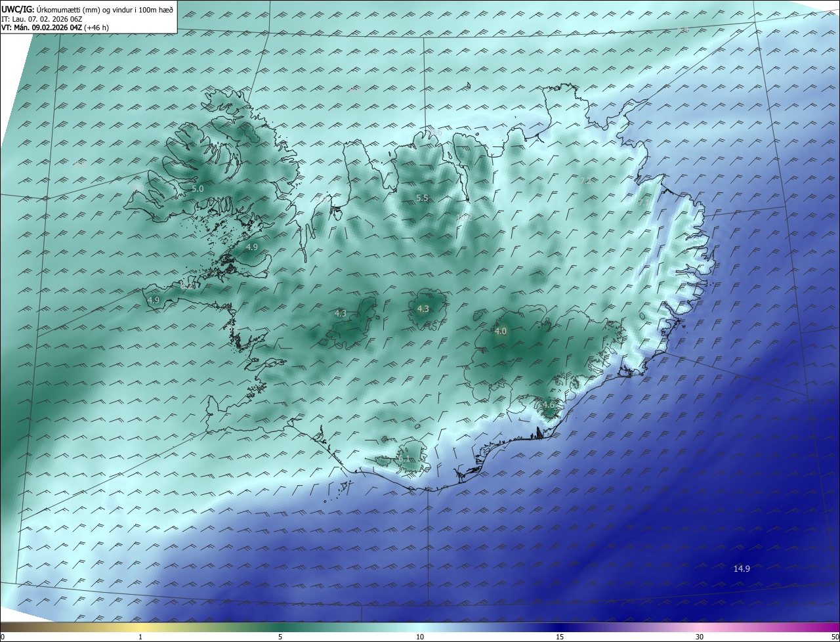
Task: Click the "5" tick on the colour scale
Action: pos(280,637)
